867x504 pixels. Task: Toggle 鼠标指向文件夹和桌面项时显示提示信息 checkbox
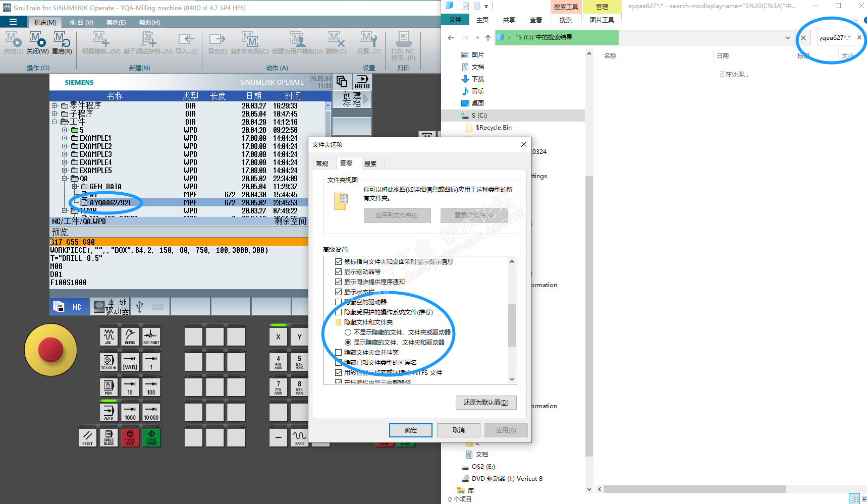pos(338,261)
